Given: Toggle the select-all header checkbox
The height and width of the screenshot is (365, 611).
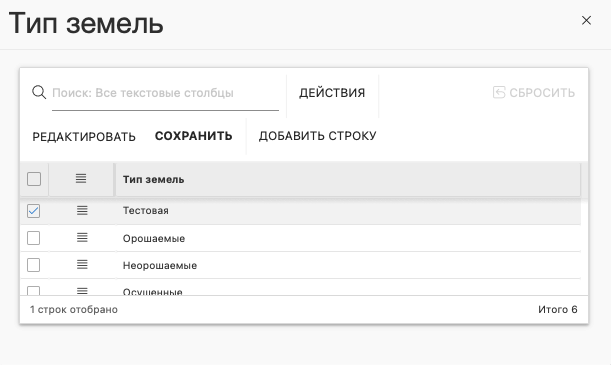Looking at the screenshot, I should (x=34, y=179).
